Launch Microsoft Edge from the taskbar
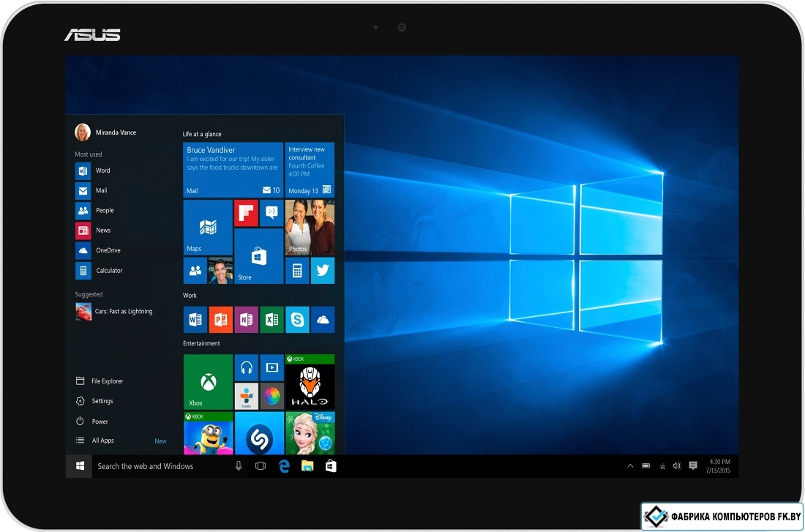The image size is (805, 532). tap(284, 466)
